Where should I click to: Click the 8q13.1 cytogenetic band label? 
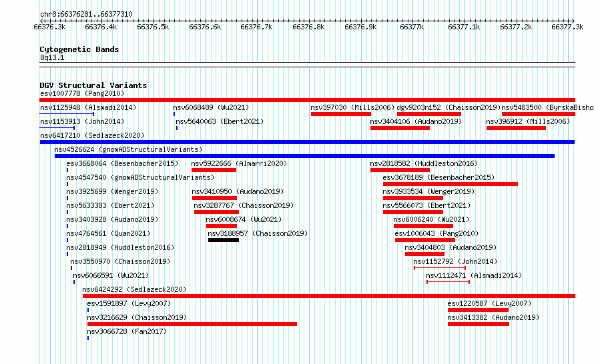tap(52, 57)
